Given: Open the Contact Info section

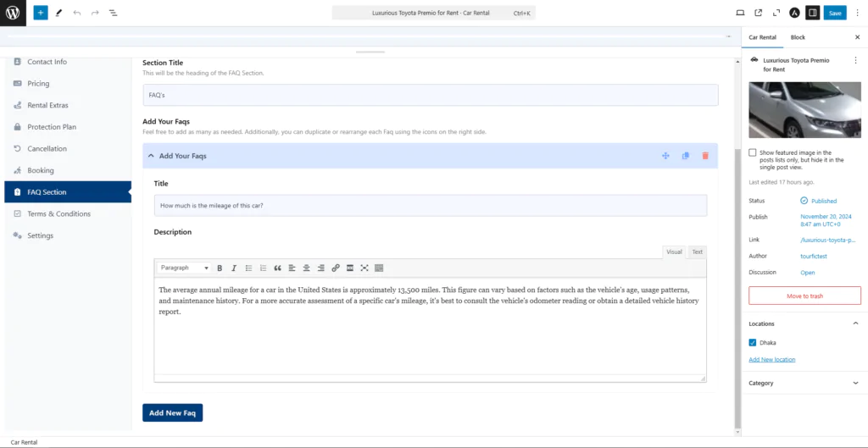Looking at the screenshot, I should point(68,62).
